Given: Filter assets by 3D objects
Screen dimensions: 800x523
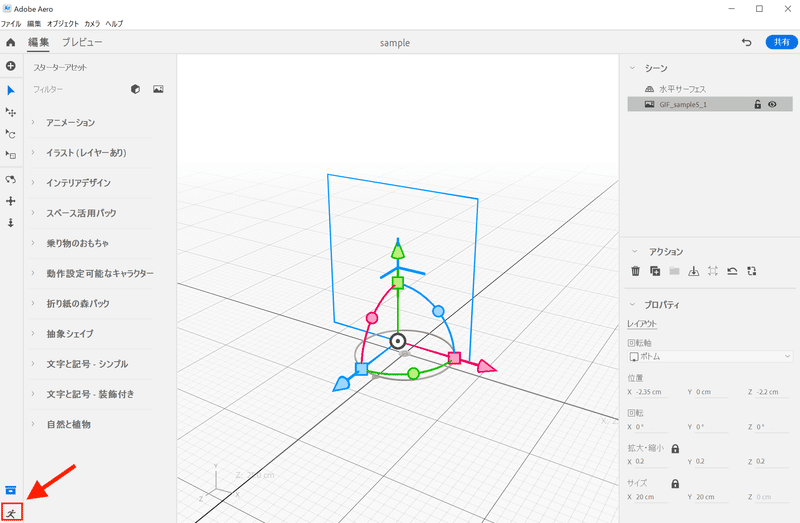Looking at the screenshot, I should 135,89.
